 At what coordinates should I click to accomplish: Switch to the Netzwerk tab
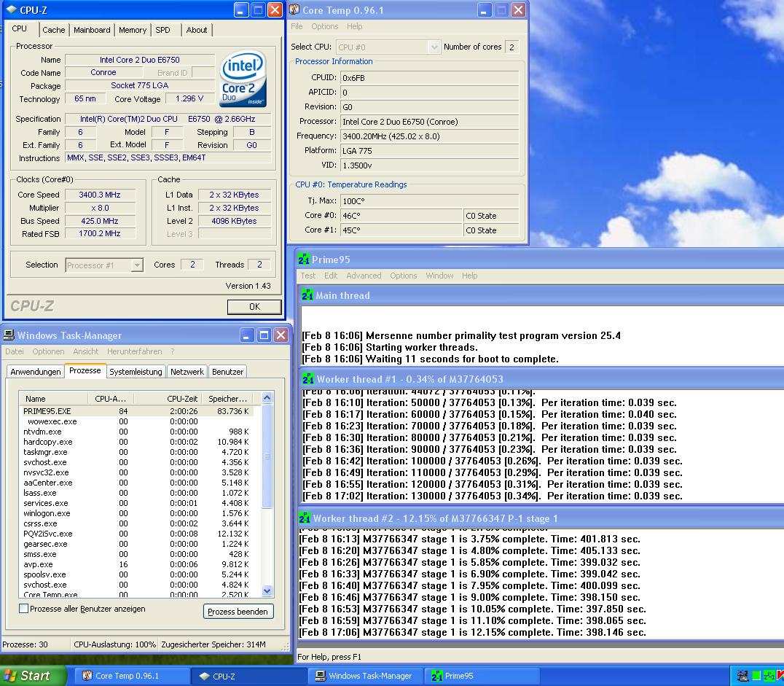[187, 371]
